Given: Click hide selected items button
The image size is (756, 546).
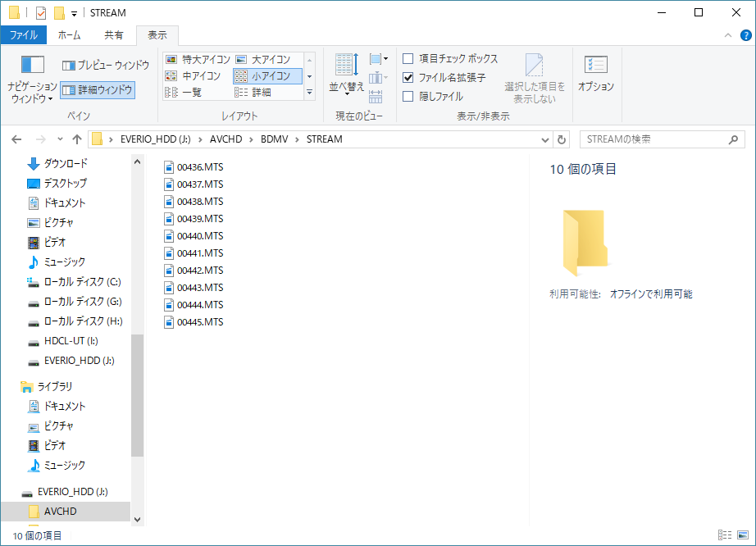Looking at the screenshot, I should (535, 79).
